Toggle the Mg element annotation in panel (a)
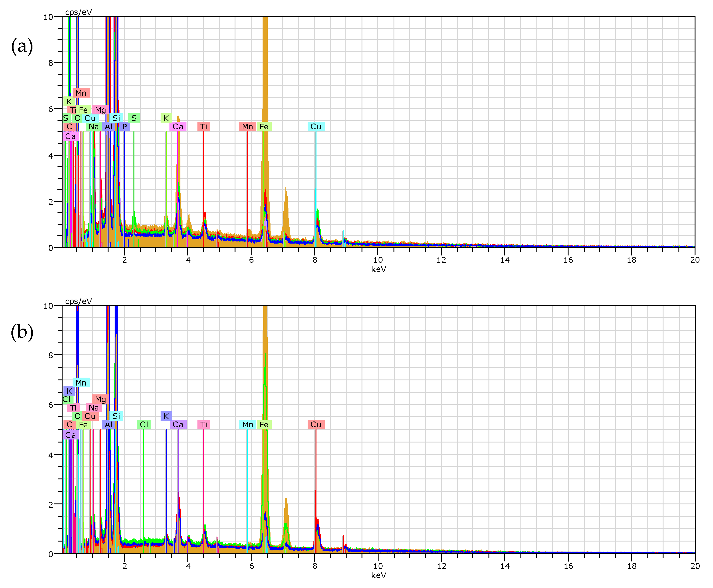 coord(101,110)
